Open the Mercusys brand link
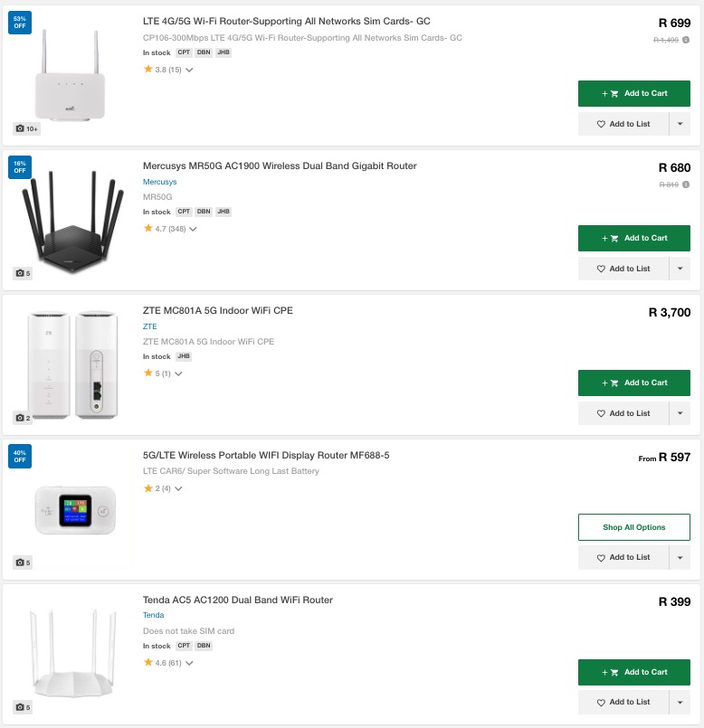 coord(160,182)
